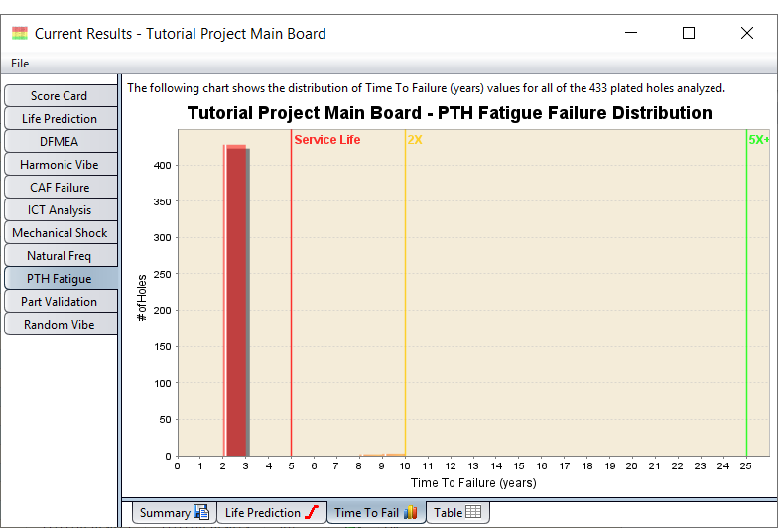Viewport: 778px width, 532px height.
Task: Open Part Validation results
Action: point(61,302)
